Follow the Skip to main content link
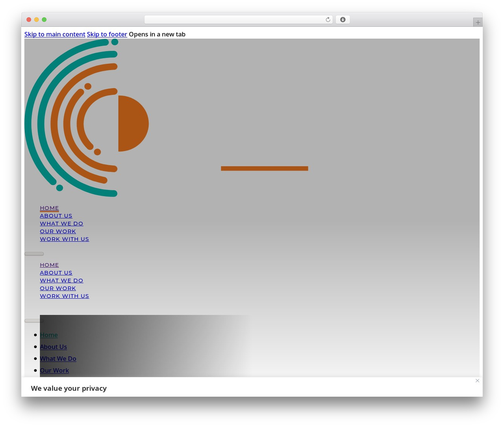This screenshot has width=504, height=427. point(55,34)
